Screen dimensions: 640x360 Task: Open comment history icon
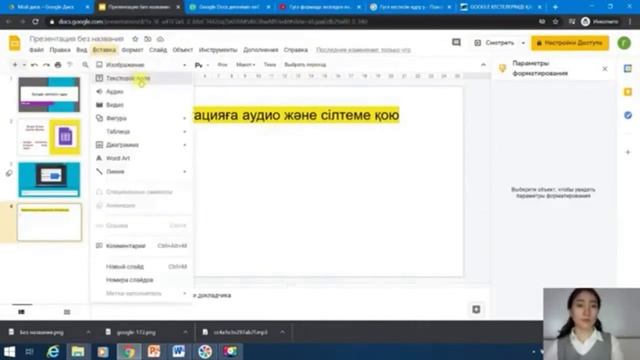(x=456, y=42)
